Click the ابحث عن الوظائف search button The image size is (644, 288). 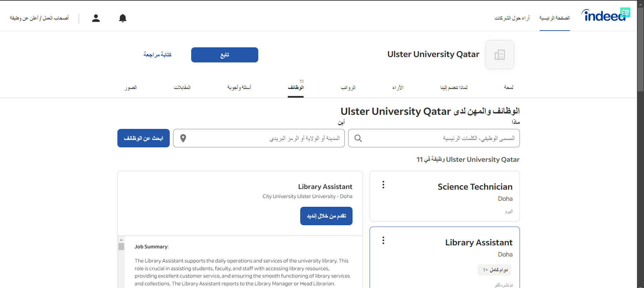click(144, 138)
